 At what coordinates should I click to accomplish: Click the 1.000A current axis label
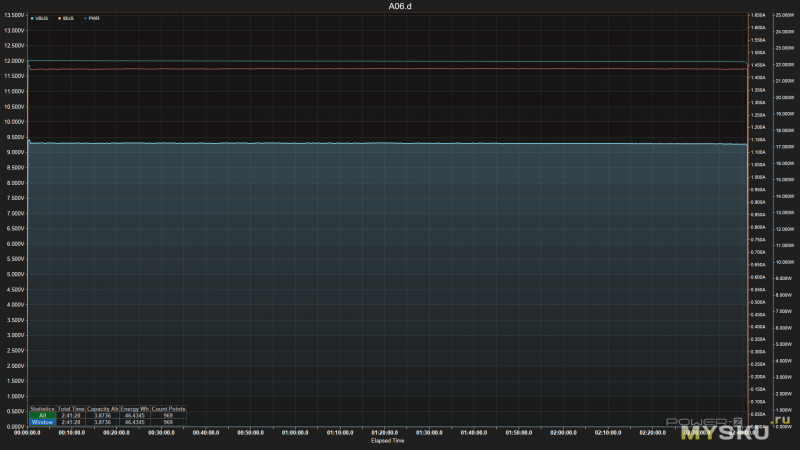tap(759, 177)
